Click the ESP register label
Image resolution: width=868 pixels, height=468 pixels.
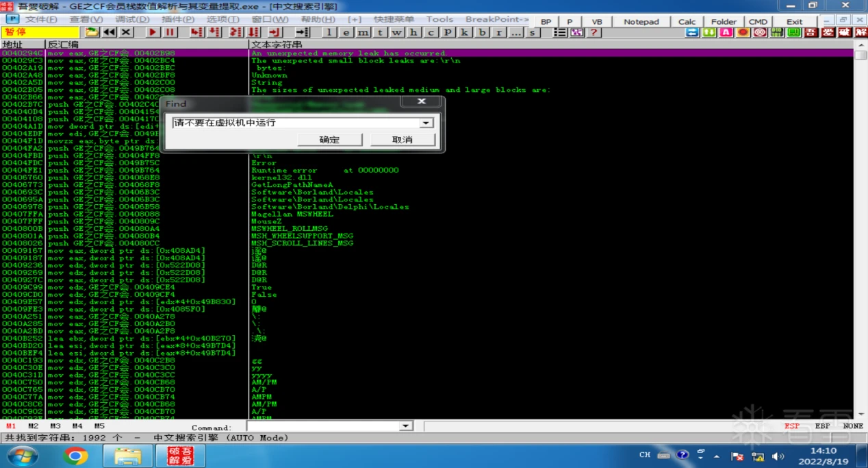coord(792,426)
